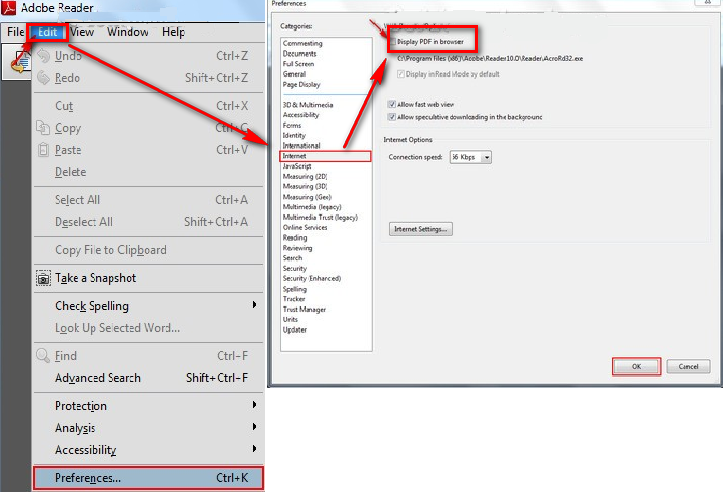This screenshot has width=725, height=492.
Task: Click the Find magnifier icon in the Edit menu
Action: [43, 356]
